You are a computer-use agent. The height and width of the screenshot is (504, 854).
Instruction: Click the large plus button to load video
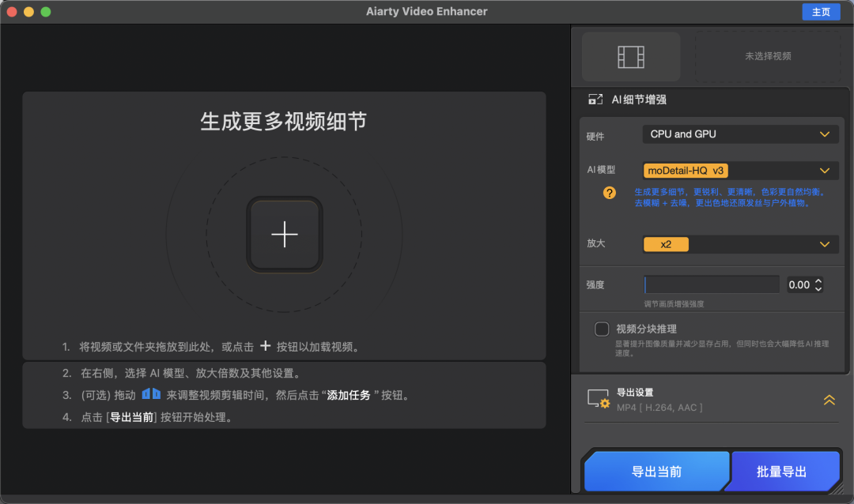coord(284,235)
